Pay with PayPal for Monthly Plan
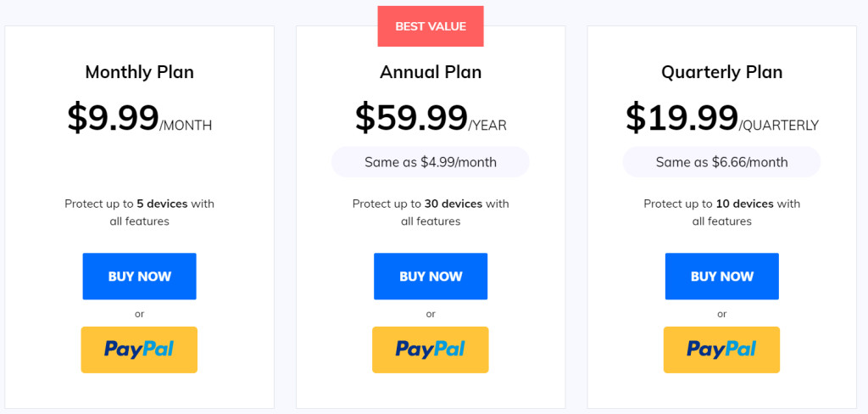 coord(140,350)
